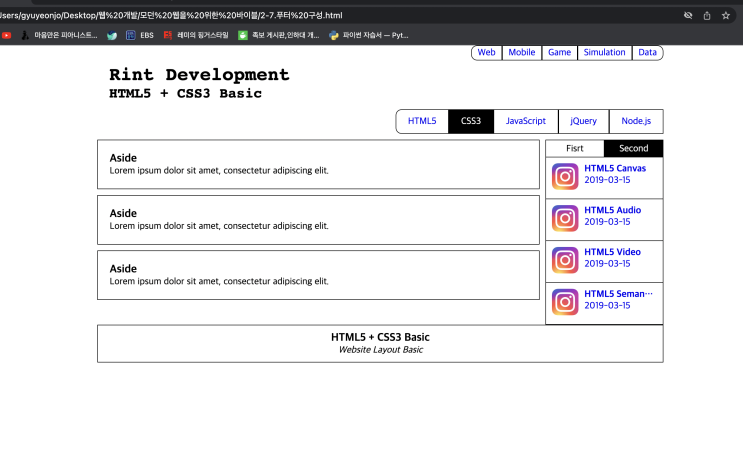Open the Mobile link in top menu
This screenshot has height=465, width=743.
click(x=522, y=52)
